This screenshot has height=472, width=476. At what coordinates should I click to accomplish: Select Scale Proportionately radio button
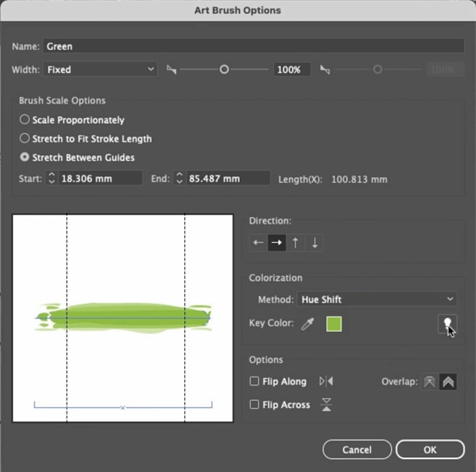tap(24, 119)
